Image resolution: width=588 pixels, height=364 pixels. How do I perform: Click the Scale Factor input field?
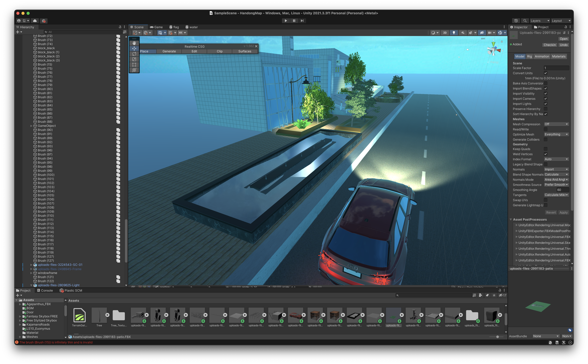click(556, 68)
